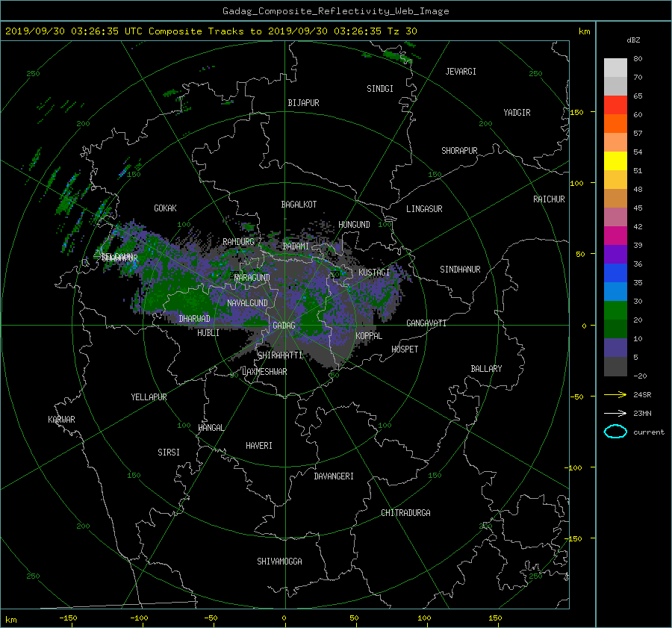672x628 pixels.
Task: Pick the blue 35 dBZ legend swatch
Action: click(615, 273)
